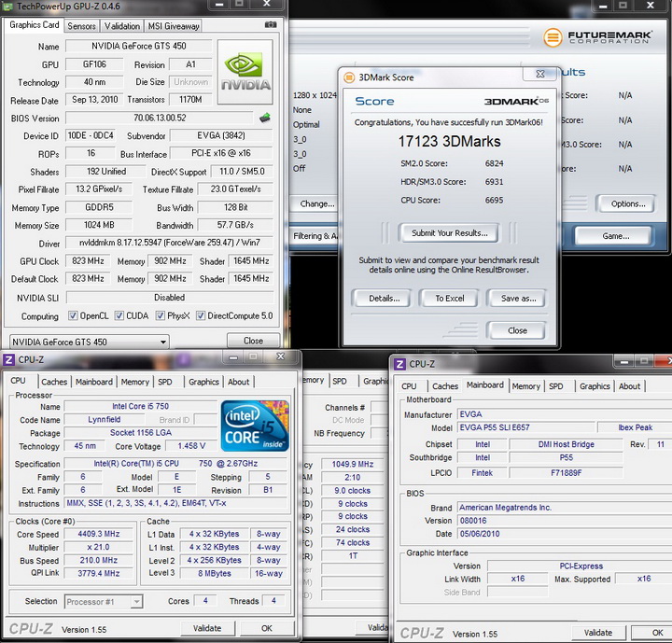Export score with To Excel button
The width and height of the screenshot is (672, 643).
click(x=449, y=299)
